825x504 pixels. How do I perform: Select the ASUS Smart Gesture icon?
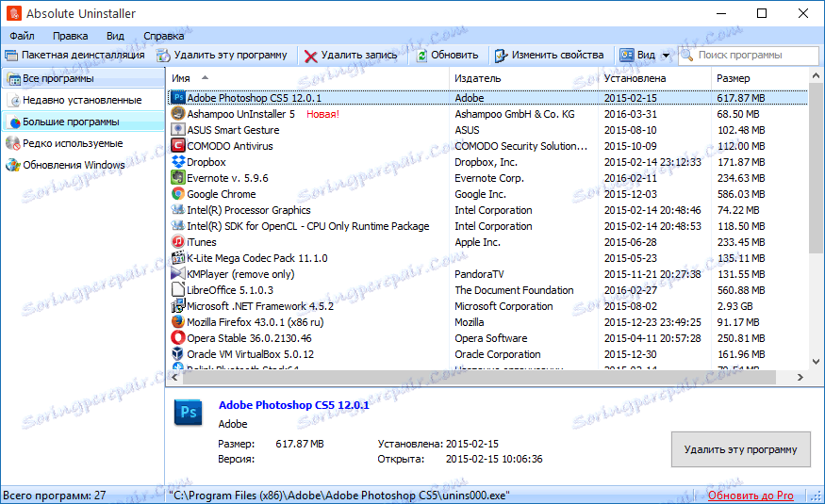[x=178, y=130]
